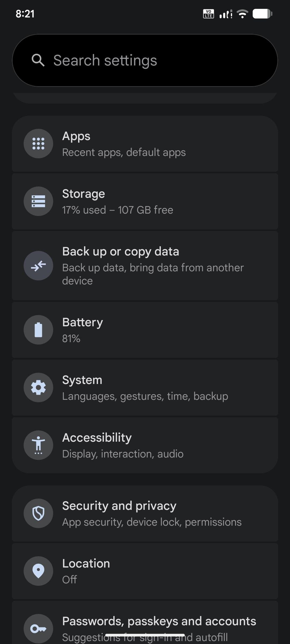This screenshot has height=644, width=290.
Task: Tap the Security shield icon
Action: point(38,513)
